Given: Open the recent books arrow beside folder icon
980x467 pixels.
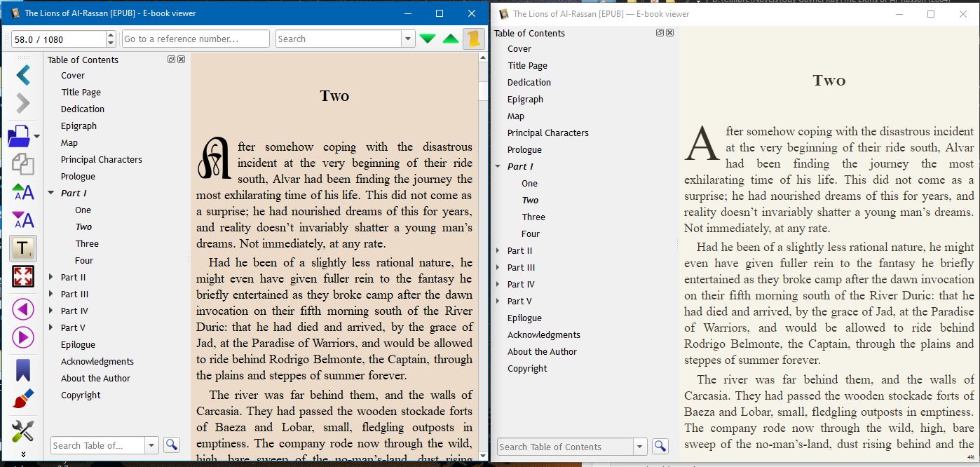Looking at the screenshot, I should pos(36,137).
